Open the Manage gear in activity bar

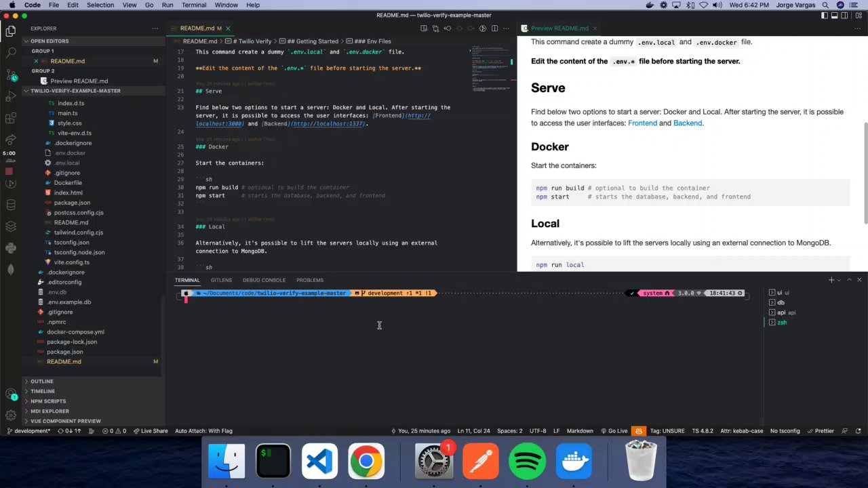(x=11, y=415)
